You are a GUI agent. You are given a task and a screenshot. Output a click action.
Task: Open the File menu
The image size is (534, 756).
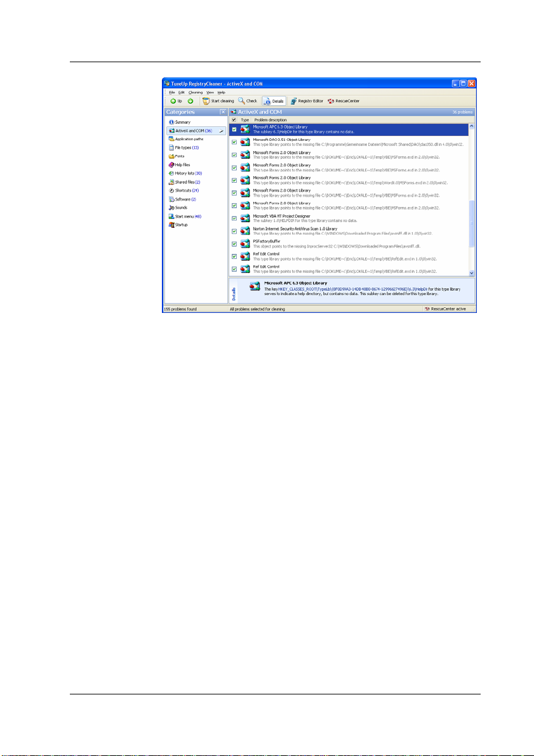tap(171, 92)
